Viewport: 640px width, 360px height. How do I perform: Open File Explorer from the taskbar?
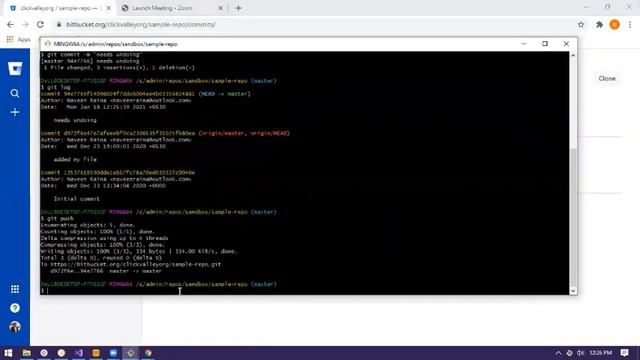pos(27,353)
